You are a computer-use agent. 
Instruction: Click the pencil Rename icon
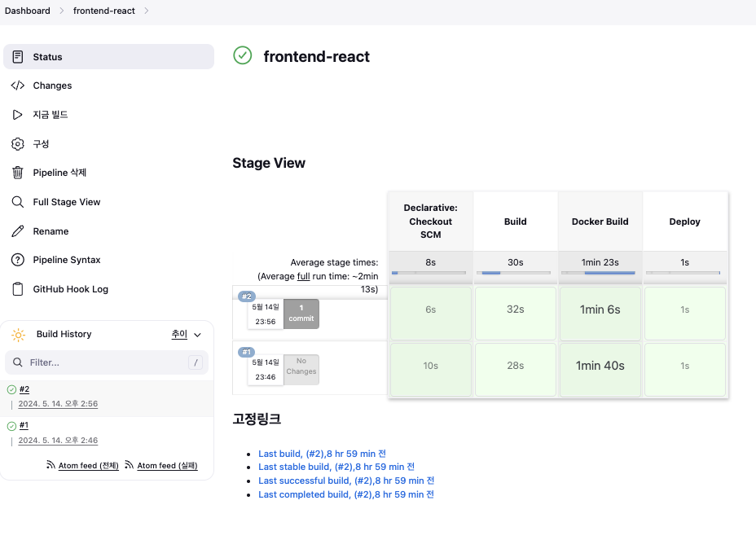click(x=18, y=231)
